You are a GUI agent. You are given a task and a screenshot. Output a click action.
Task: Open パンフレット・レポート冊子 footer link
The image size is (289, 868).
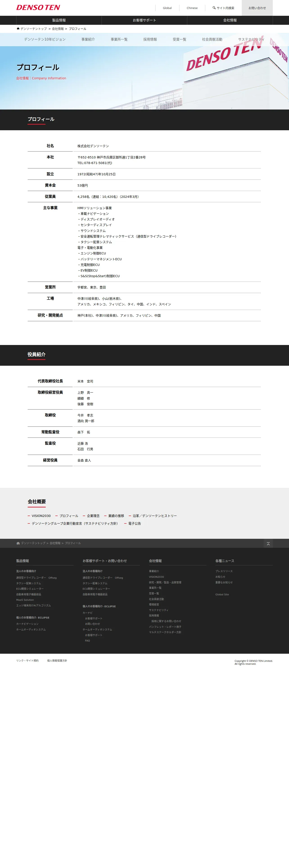click(165, 627)
